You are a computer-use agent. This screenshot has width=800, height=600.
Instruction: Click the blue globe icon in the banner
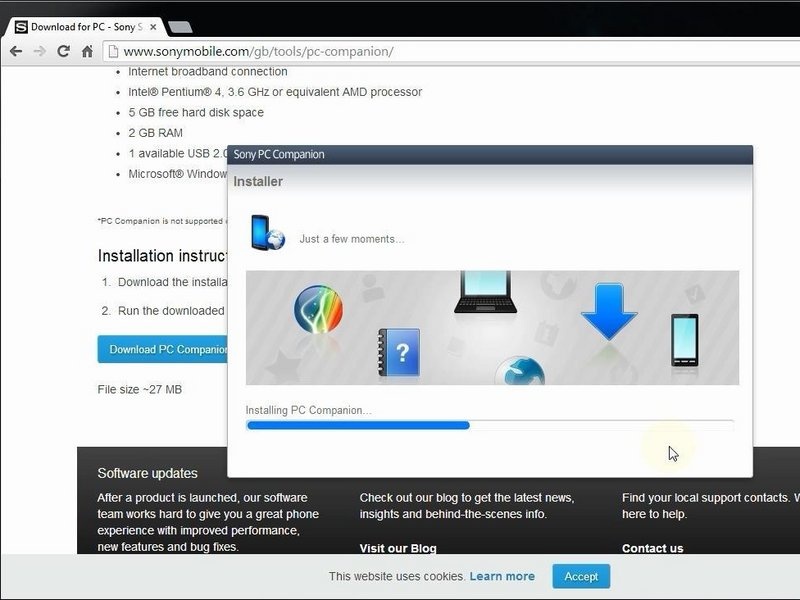coord(520,371)
